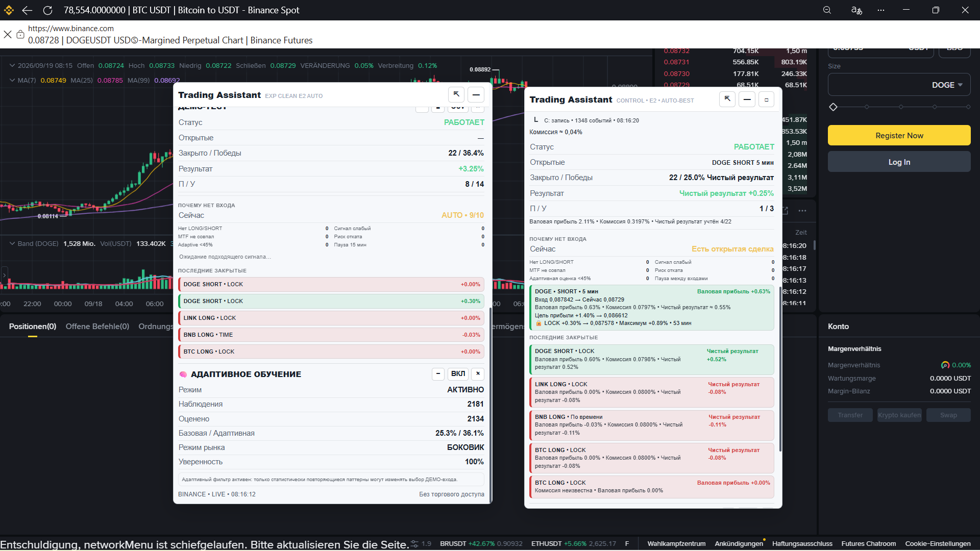Click BTC LONG • LOCK row in left panel
This screenshot has height=551, width=980.
(x=331, y=352)
